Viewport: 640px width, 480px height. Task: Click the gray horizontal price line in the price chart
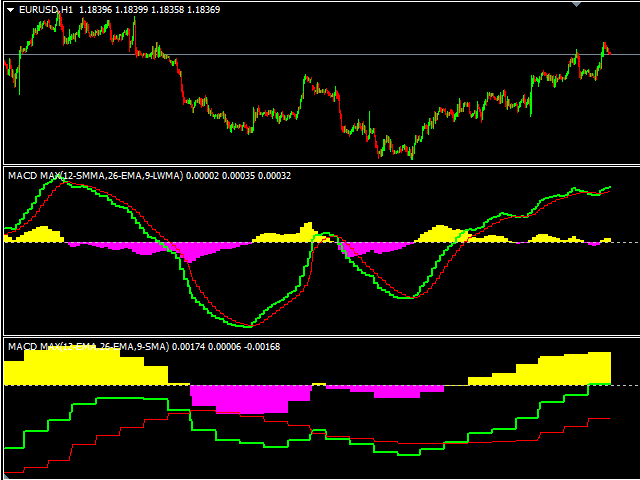click(322, 54)
